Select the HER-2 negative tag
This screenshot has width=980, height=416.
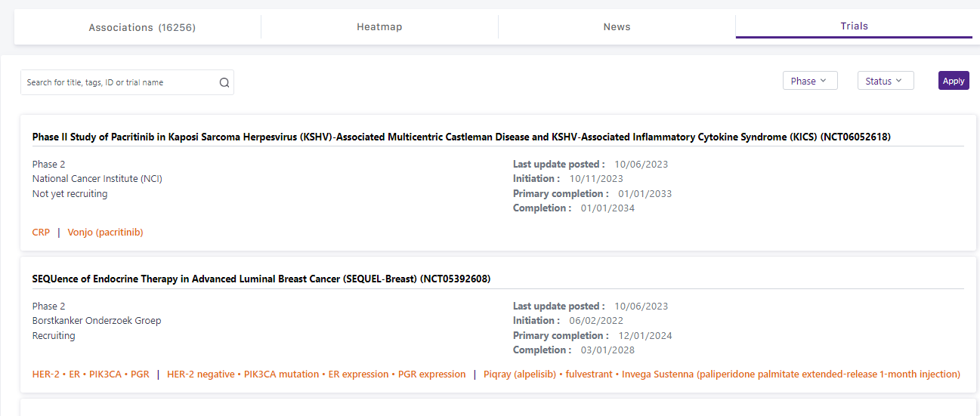coord(200,374)
